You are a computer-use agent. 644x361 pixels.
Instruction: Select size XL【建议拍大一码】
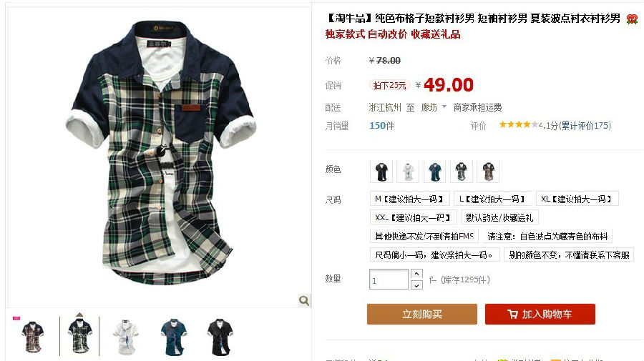(577, 199)
